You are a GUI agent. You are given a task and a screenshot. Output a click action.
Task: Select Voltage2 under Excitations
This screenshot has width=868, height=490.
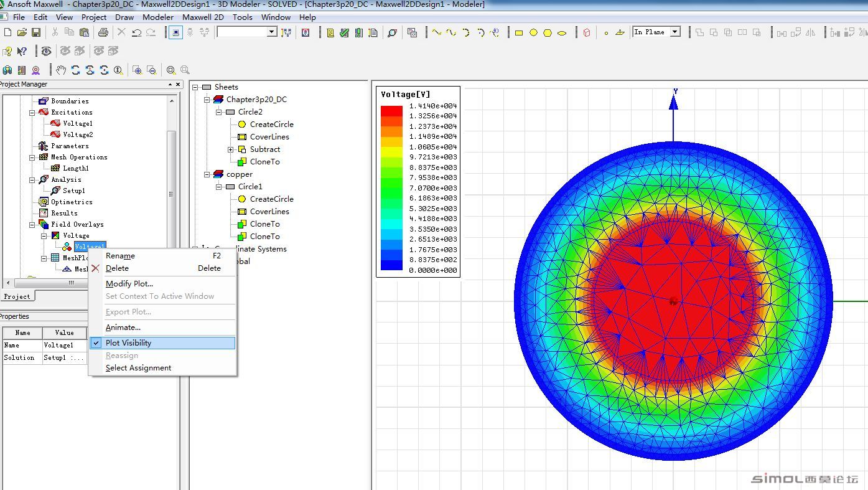pos(78,134)
